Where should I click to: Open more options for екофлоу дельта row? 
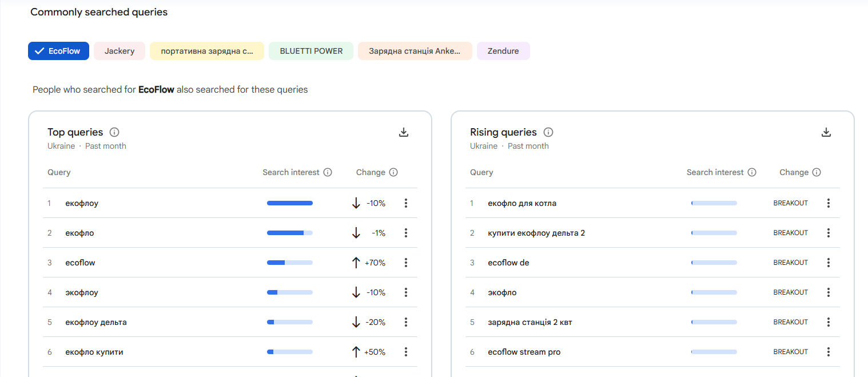[406, 322]
